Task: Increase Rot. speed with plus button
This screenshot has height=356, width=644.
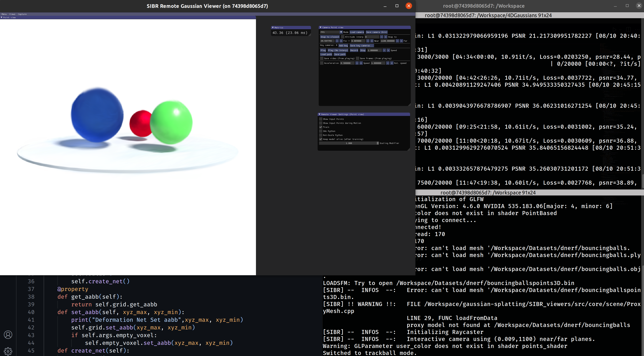Action: [392, 63]
